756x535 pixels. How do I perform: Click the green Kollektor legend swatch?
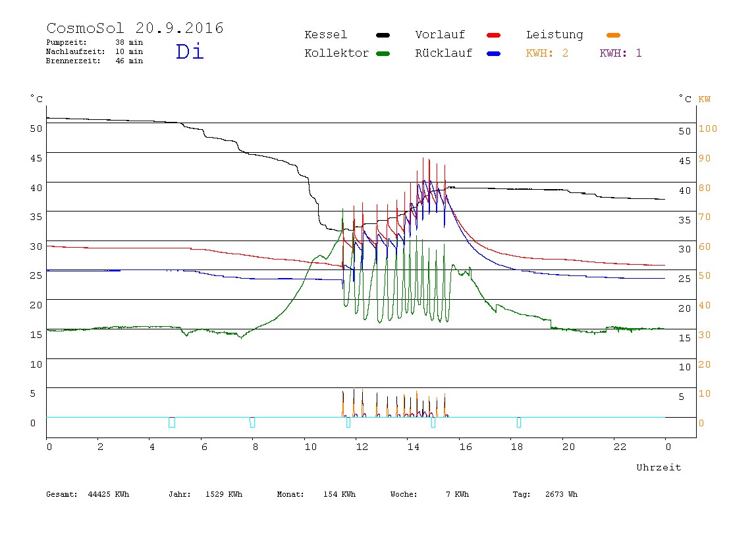tap(383, 53)
